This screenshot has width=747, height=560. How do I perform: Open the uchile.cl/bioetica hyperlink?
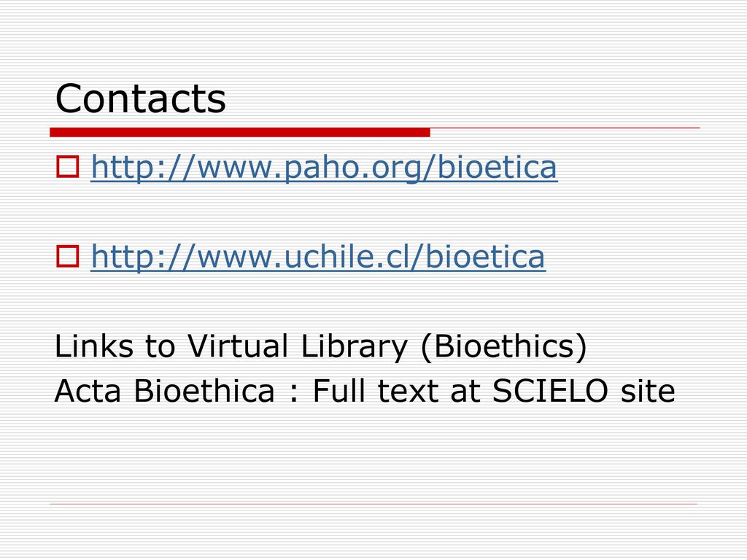click(x=318, y=257)
